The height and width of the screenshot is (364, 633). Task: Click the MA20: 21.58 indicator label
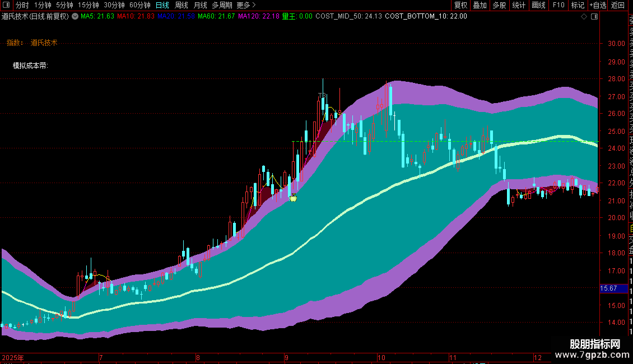tap(176, 16)
